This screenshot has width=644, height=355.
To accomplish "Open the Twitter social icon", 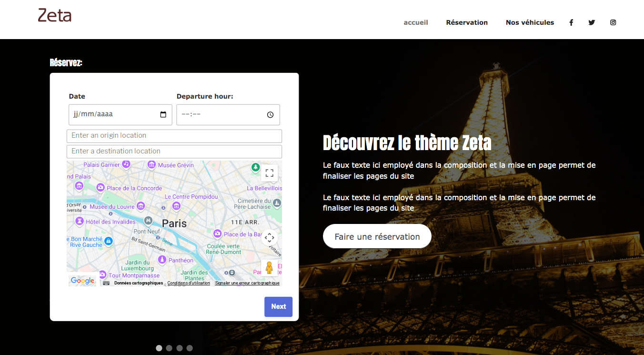I will pos(592,22).
